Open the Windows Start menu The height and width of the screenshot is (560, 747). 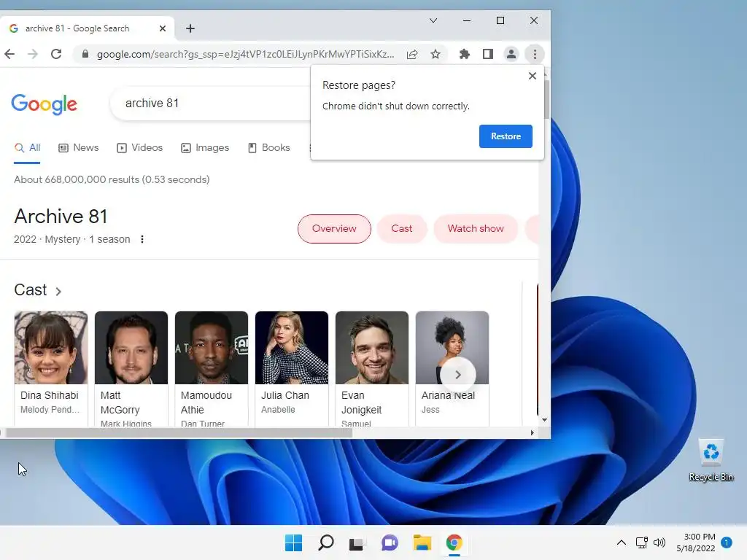pos(293,542)
